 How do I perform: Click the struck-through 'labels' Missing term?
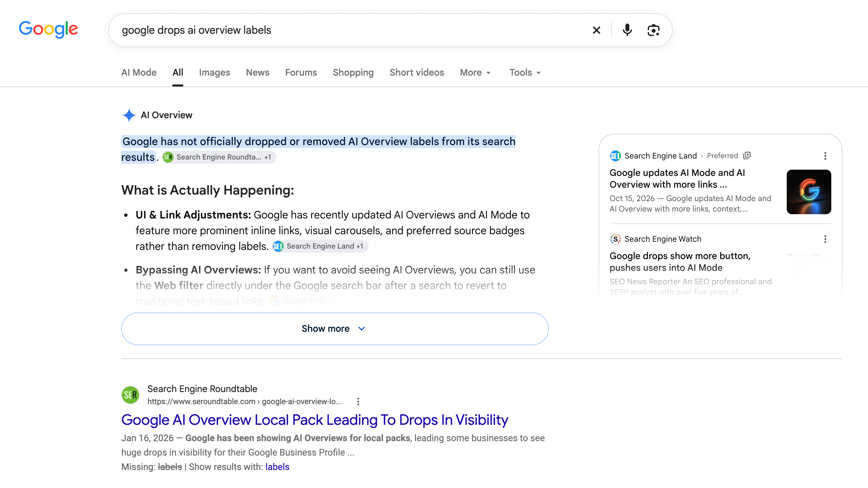pyautogui.click(x=170, y=467)
